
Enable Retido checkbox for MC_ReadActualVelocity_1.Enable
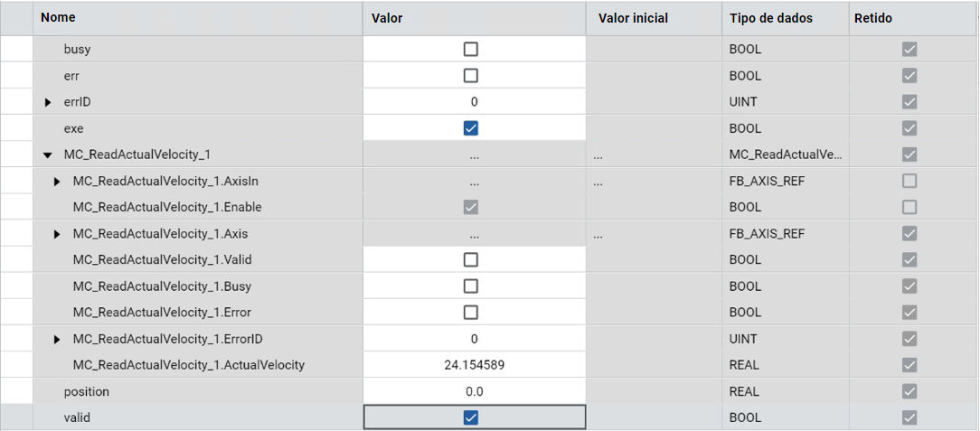(x=909, y=207)
